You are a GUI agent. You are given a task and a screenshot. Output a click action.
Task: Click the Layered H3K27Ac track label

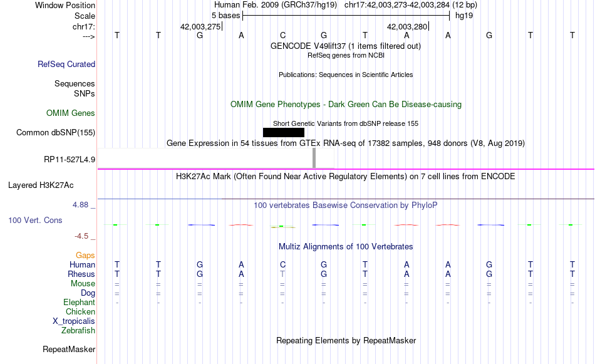(41, 185)
